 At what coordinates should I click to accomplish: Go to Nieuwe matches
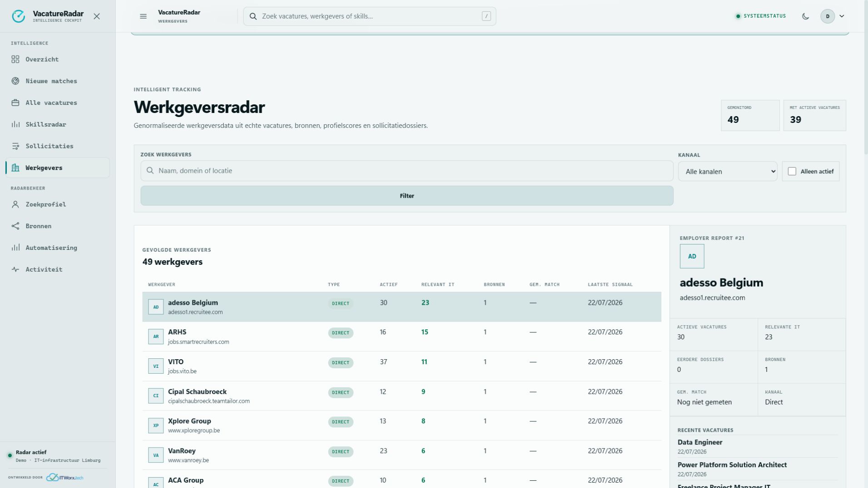pyautogui.click(x=58, y=81)
